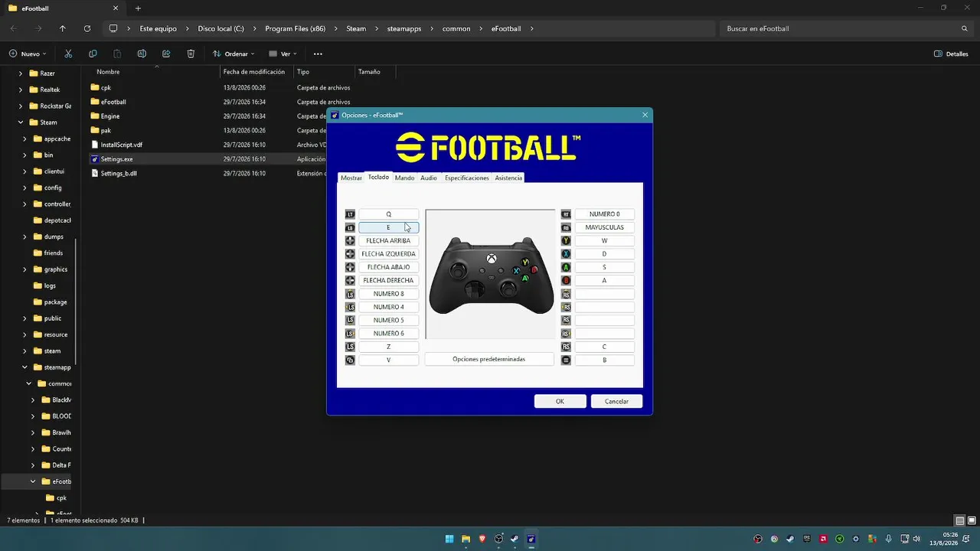Go to the Asistencia tab
Screen dimensions: 980x551
pos(508,178)
